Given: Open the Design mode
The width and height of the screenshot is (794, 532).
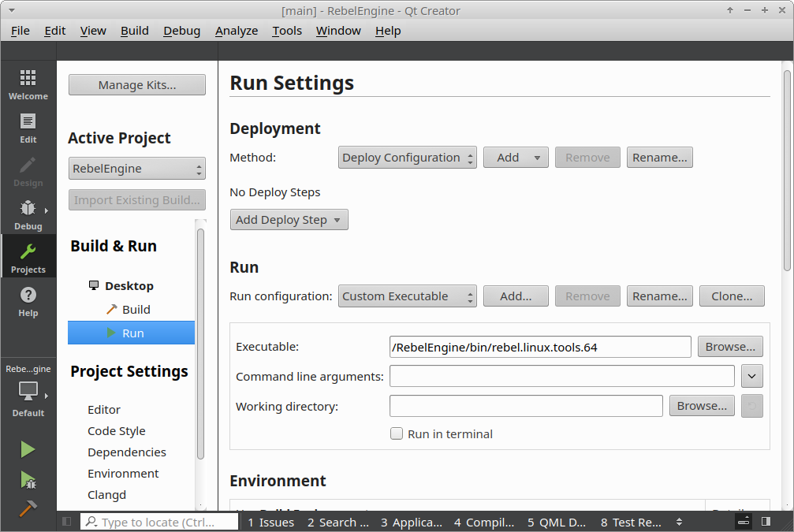Looking at the screenshot, I should click(x=28, y=171).
